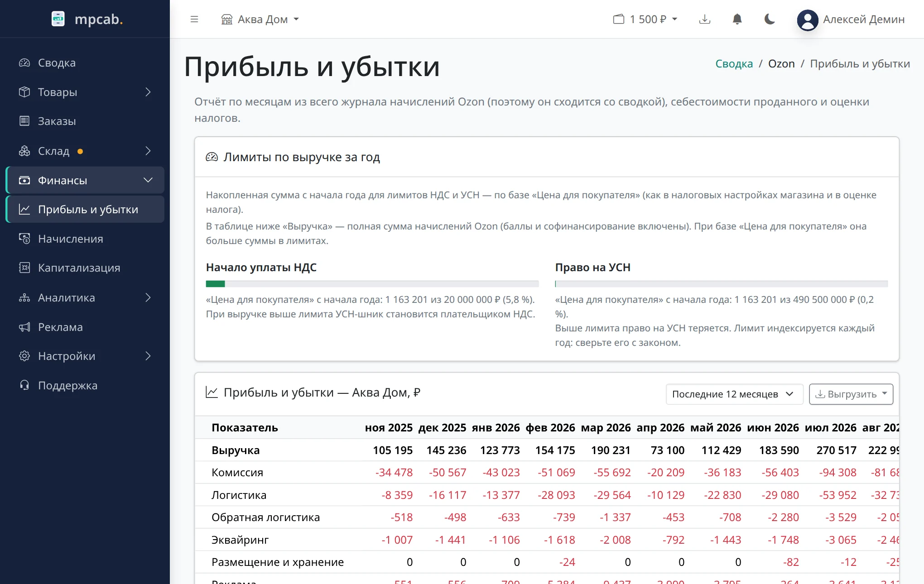
Task: Open the Выгрузить export dropdown
Action: point(851,394)
